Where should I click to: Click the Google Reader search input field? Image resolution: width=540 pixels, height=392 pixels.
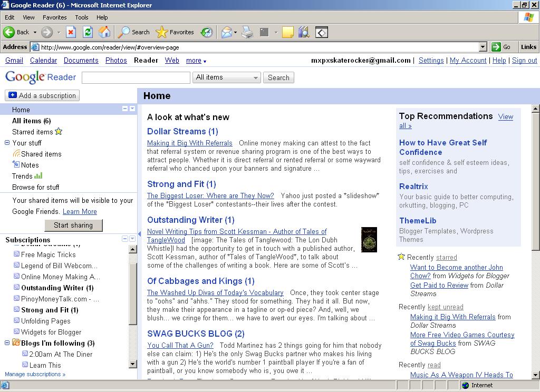click(136, 77)
